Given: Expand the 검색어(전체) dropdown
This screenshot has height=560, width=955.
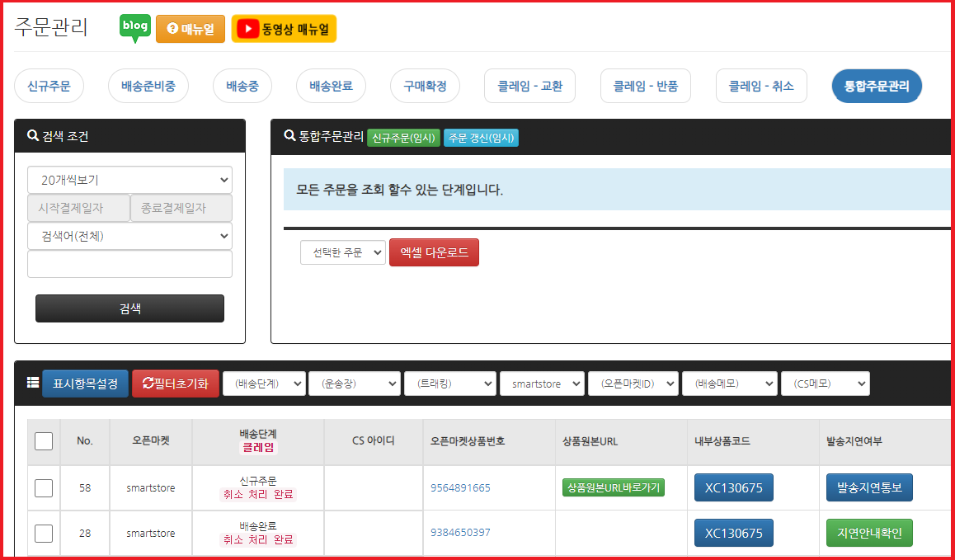Looking at the screenshot, I should tap(129, 236).
